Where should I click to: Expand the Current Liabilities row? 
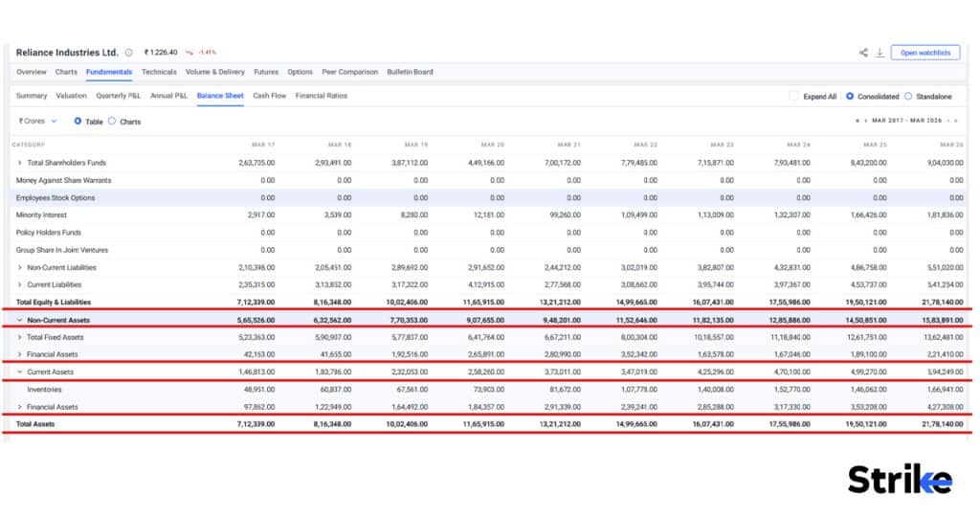[20, 284]
